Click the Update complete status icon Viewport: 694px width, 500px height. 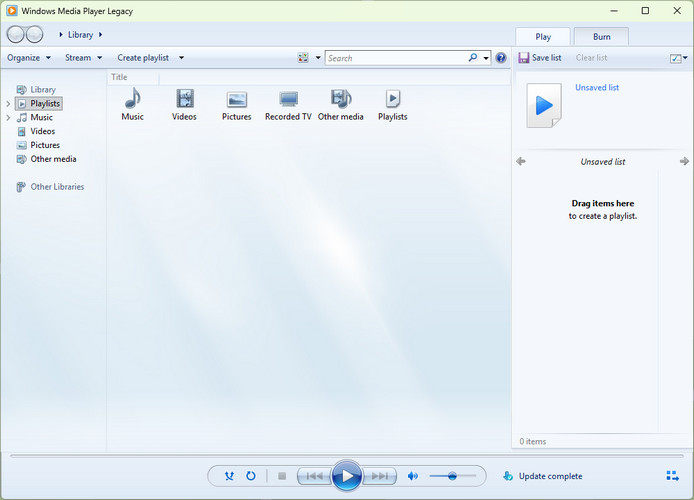tap(508, 476)
